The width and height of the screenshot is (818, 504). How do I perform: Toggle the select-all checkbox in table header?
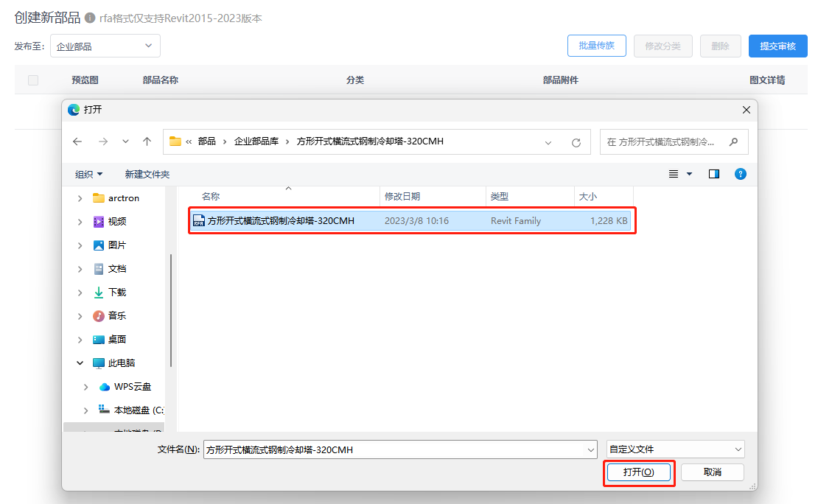click(x=33, y=80)
